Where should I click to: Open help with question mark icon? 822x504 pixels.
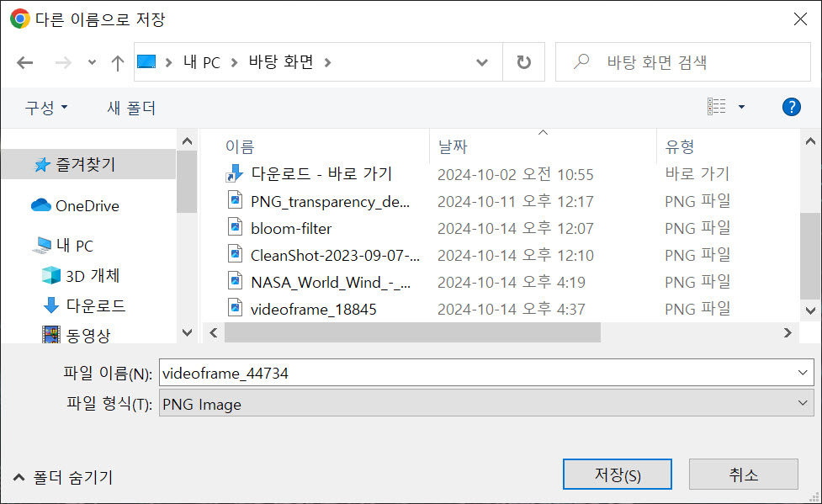point(791,107)
